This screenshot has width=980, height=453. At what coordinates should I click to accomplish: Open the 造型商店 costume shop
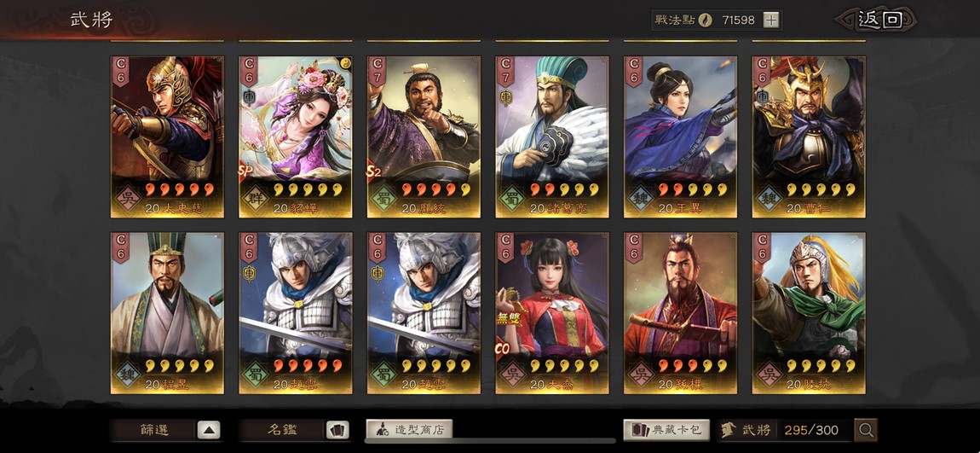409,430
